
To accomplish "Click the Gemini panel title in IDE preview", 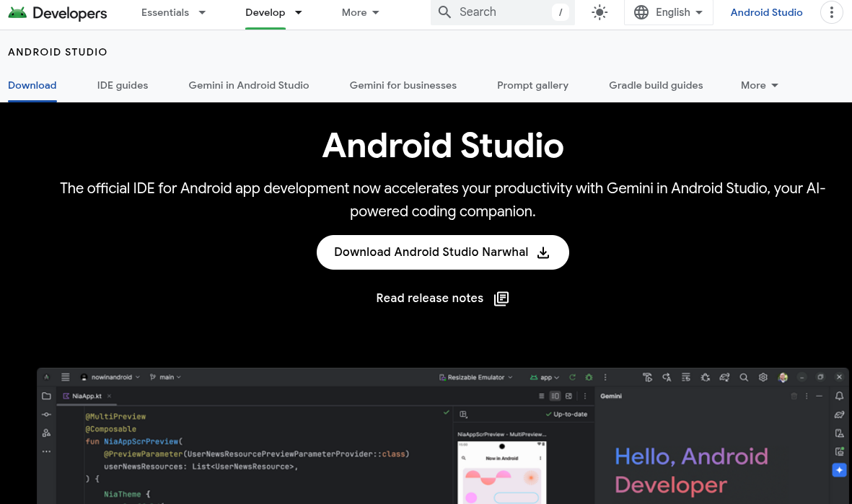I will (x=611, y=396).
